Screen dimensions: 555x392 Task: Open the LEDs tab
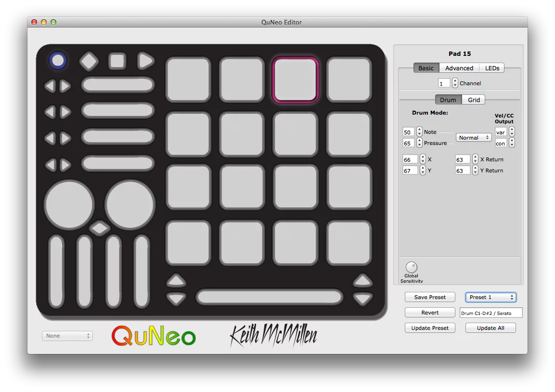(492, 68)
